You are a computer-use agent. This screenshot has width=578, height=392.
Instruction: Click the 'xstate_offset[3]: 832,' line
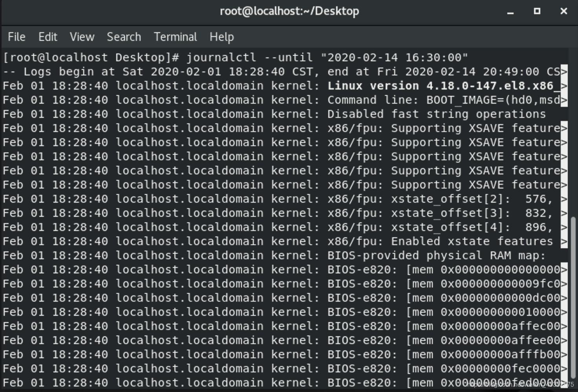(472, 213)
